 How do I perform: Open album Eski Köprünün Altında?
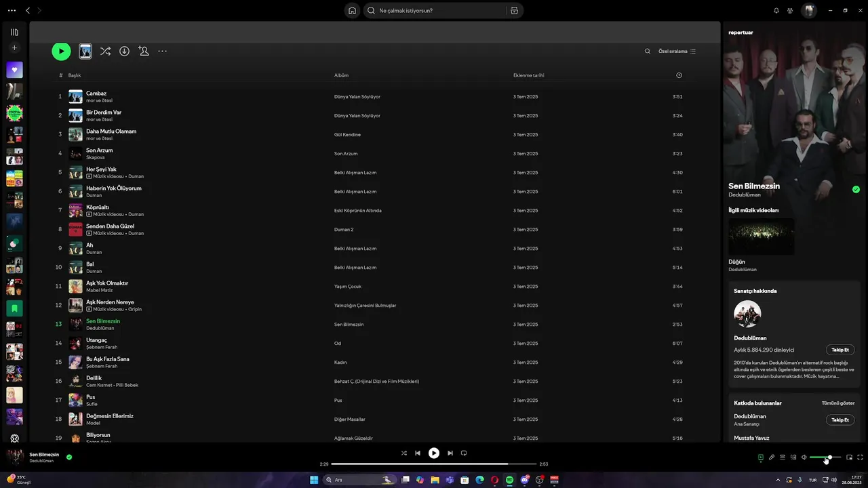click(358, 211)
